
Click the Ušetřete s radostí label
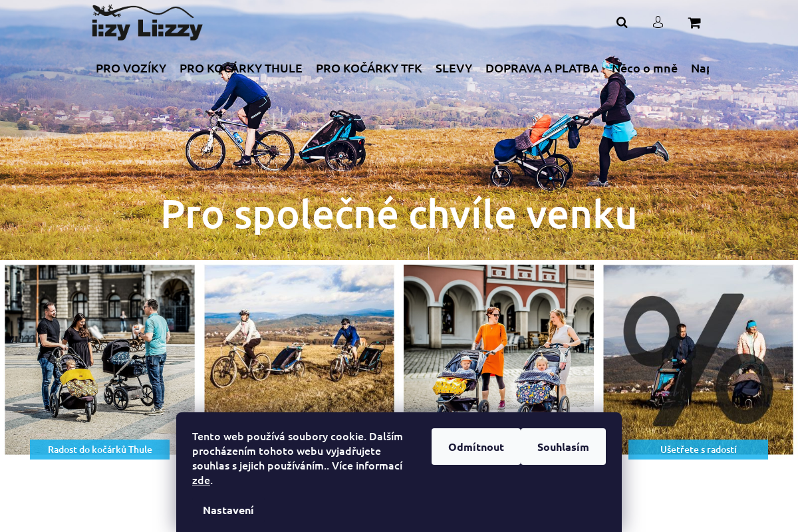coord(698,450)
